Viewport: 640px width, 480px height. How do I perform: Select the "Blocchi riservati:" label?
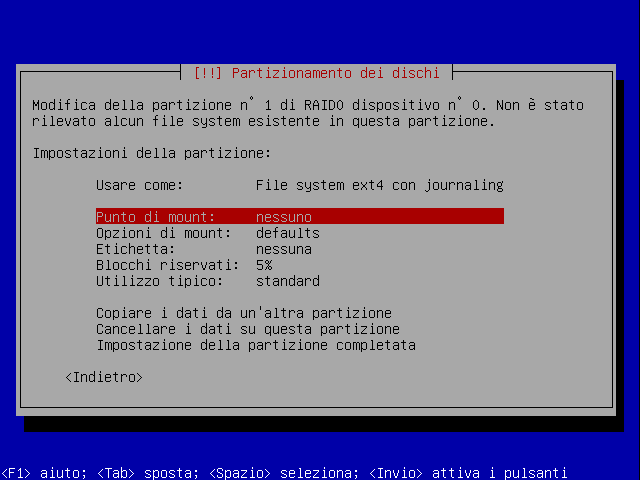(167, 265)
